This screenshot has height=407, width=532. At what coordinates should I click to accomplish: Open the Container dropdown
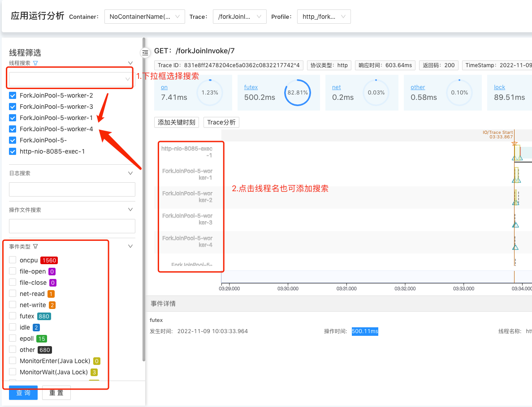point(144,17)
